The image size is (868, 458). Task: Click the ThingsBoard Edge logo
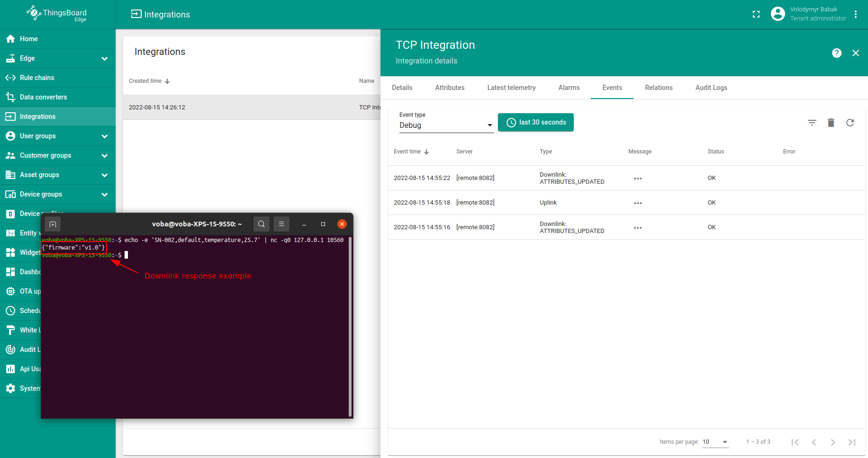57,14
